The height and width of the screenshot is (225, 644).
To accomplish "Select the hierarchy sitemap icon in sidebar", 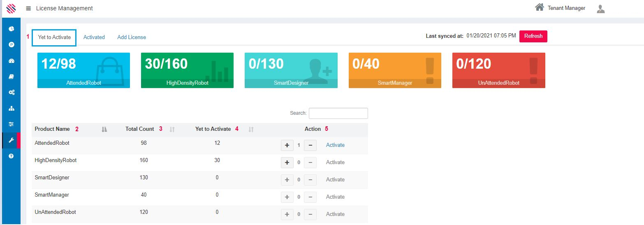I will 12,109.
